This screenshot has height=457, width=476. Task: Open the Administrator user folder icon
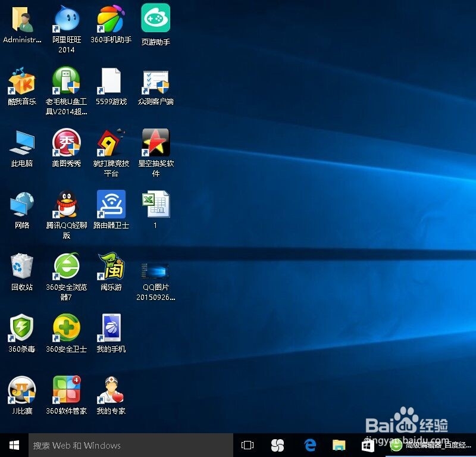pyautogui.click(x=22, y=20)
